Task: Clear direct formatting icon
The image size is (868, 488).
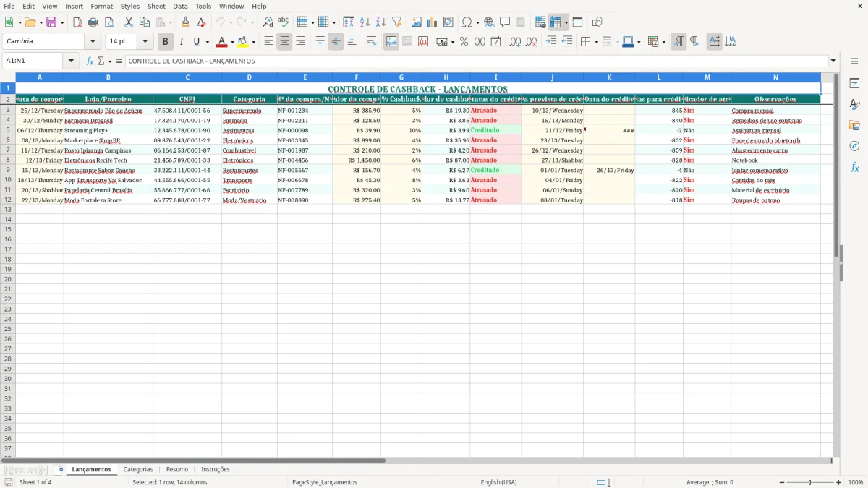Action: click(202, 22)
